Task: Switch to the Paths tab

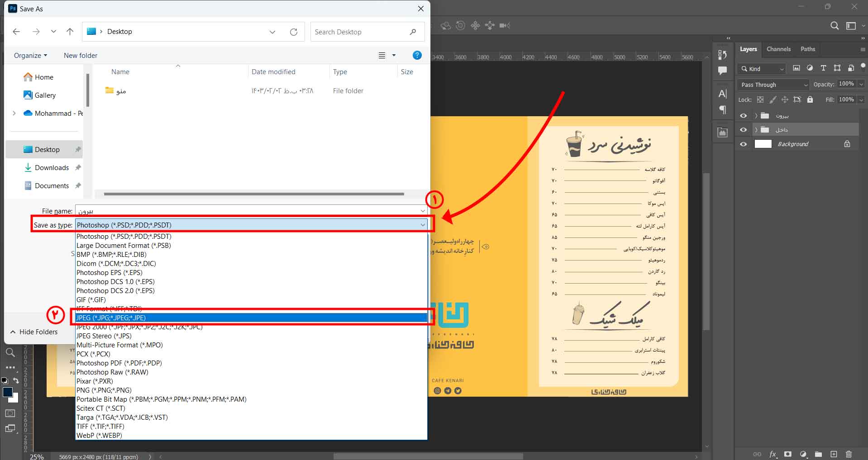Action: (x=807, y=49)
